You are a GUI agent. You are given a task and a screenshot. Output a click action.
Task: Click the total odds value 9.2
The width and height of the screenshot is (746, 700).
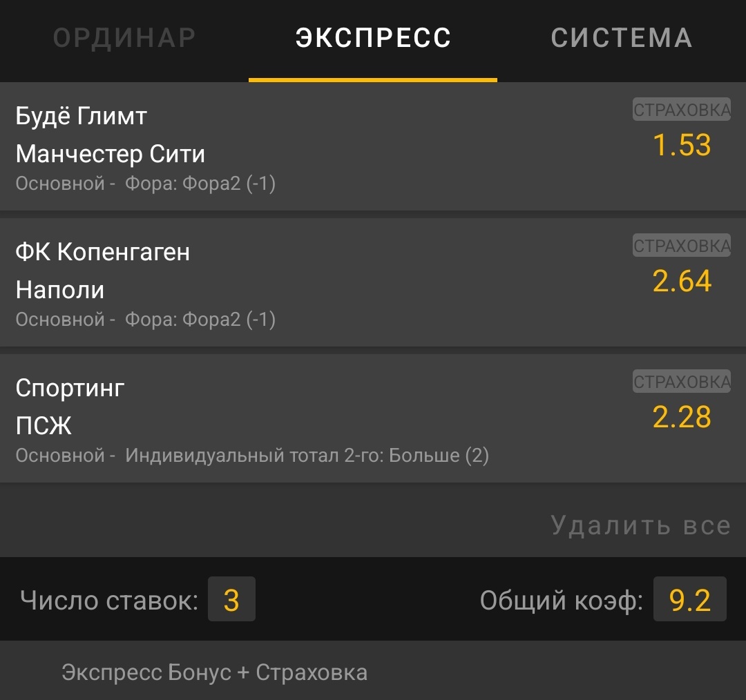tap(689, 599)
